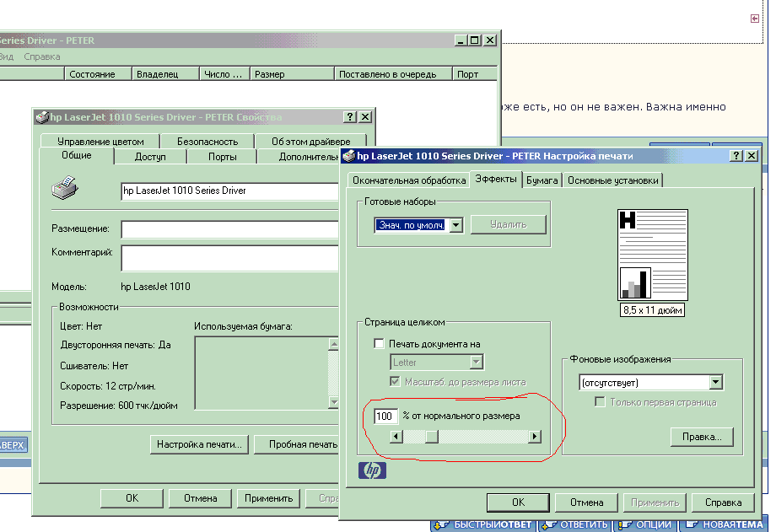Click the up arrow of the paper list scrollbar
776x532 pixels.
[333, 344]
